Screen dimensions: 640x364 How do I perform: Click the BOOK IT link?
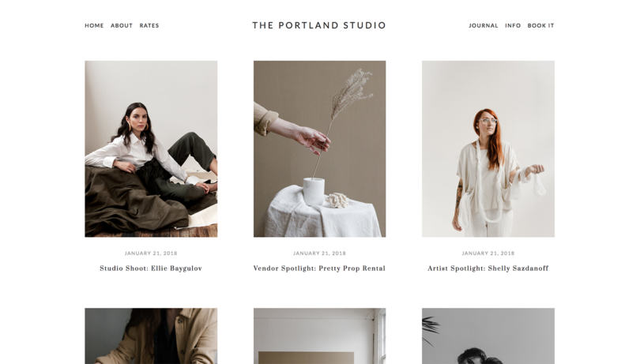(x=540, y=25)
